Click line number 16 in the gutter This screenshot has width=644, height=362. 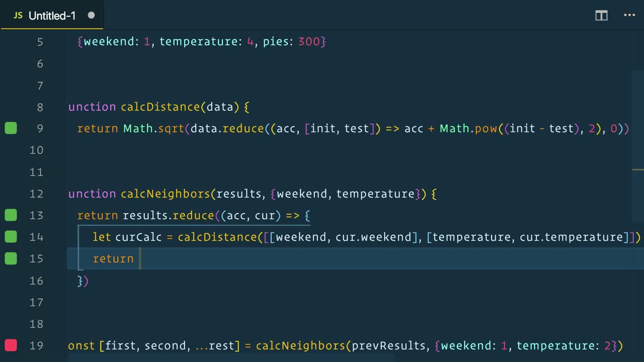pos(37,281)
